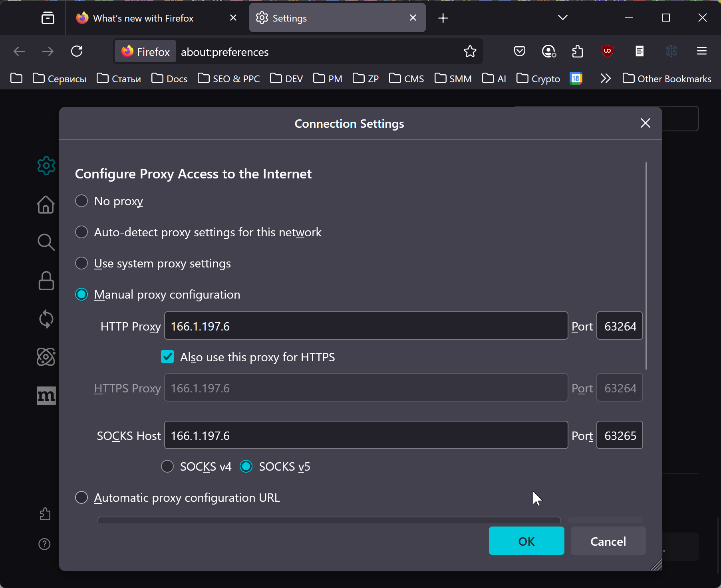Click the HTTP Proxy port field 63264
The height and width of the screenshot is (588, 721).
[x=620, y=326]
